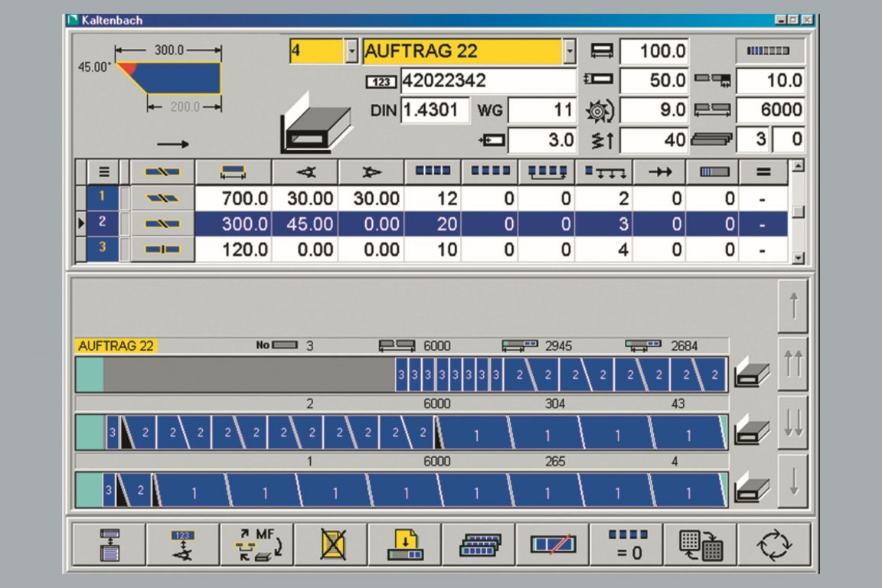Click the WG field showing 11
882x588 pixels.
click(542, 109)
